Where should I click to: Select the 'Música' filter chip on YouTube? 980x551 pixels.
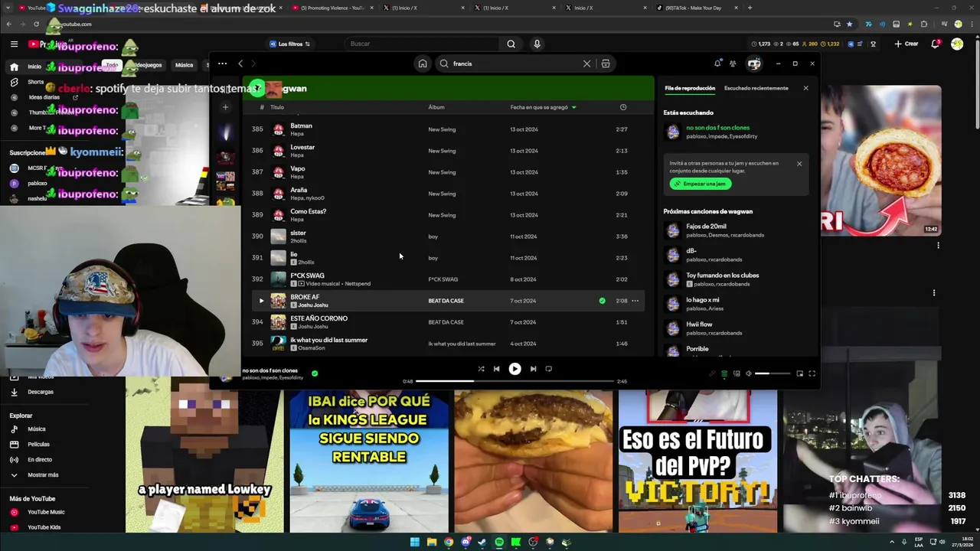[184, 65]
